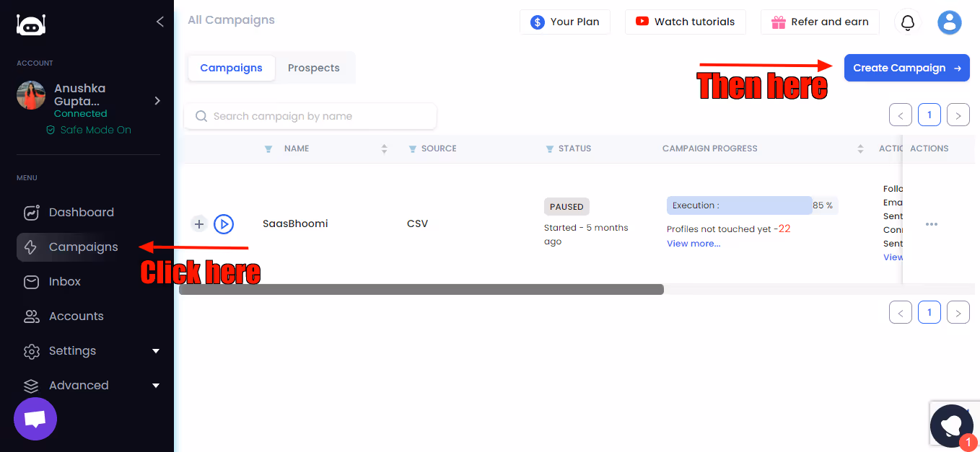Open the profile avatar menu
Viewport: 980px width, 452px height.
pyautogui.click(x=949, y=22)
